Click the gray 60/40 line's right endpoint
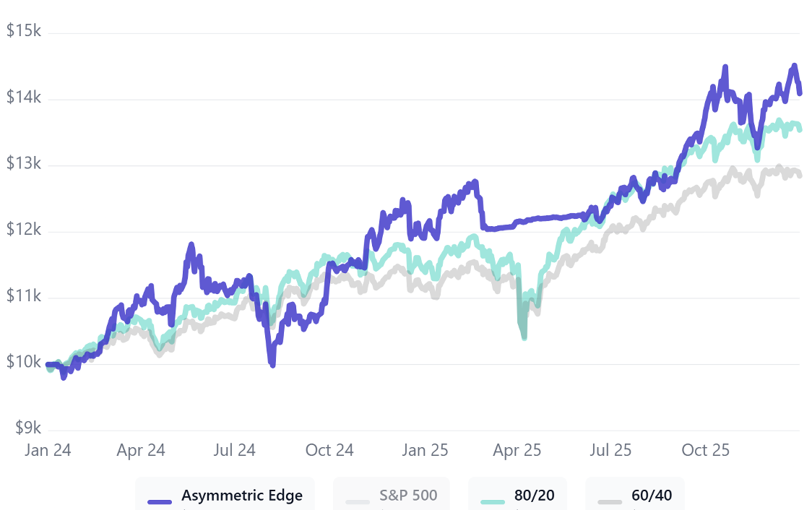 800,176
